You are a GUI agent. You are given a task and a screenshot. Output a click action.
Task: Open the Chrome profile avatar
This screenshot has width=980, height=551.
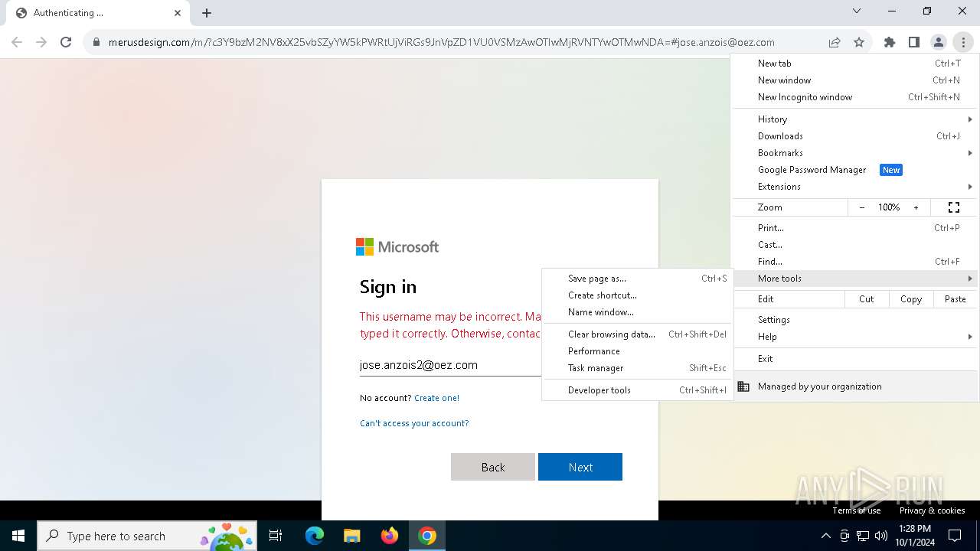tap(939, 42)
